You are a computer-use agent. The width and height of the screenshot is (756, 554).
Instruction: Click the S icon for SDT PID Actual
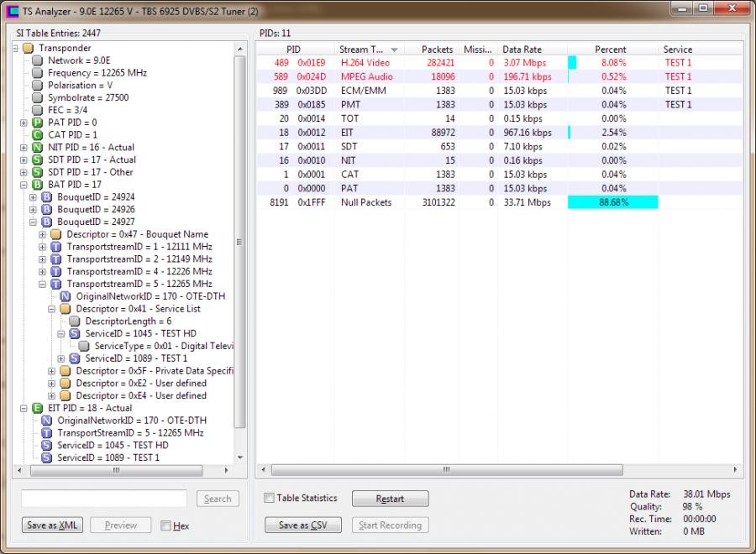click(38, 160)
